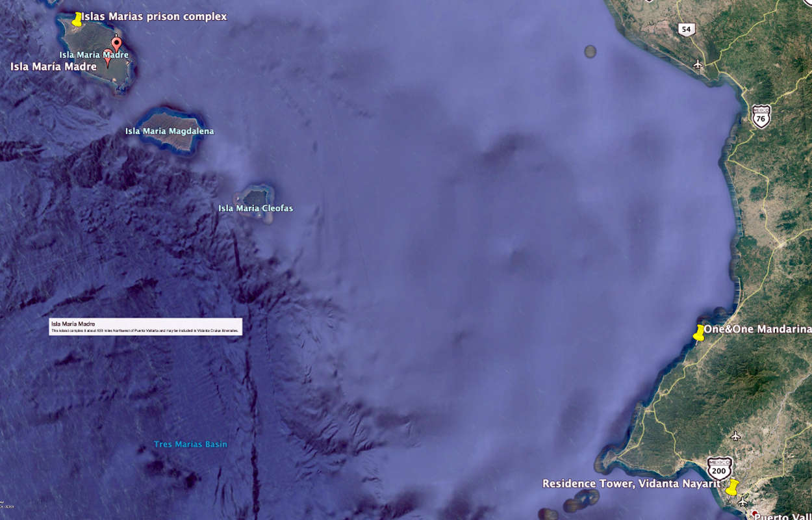
Task: Click the One&One Mandarina placemark label
Action: point(757,330)
